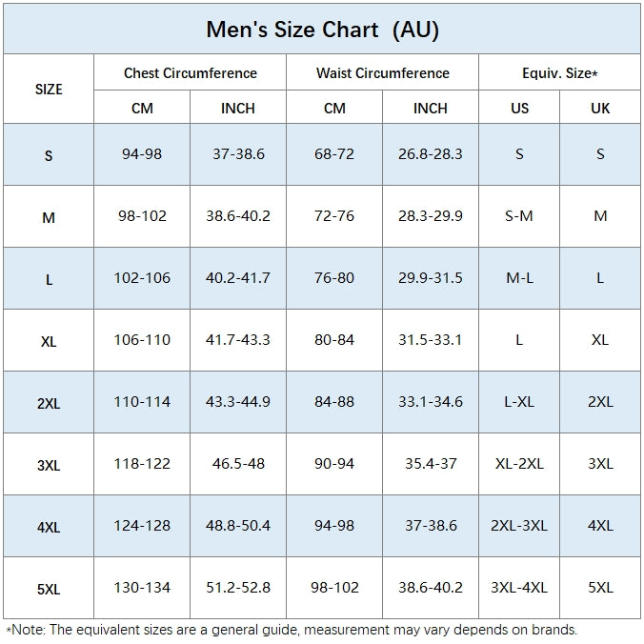Image resolution: width=644 pixels, height=644 pixels.
Task: Click the chest value 118-122
Action: coord(143,464)
